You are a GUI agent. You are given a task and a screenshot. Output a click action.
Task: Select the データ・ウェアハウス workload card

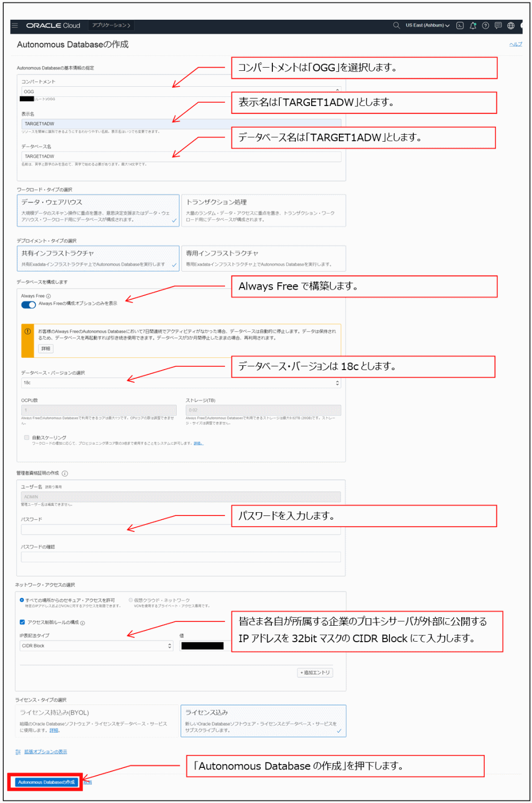pos(98,210)
